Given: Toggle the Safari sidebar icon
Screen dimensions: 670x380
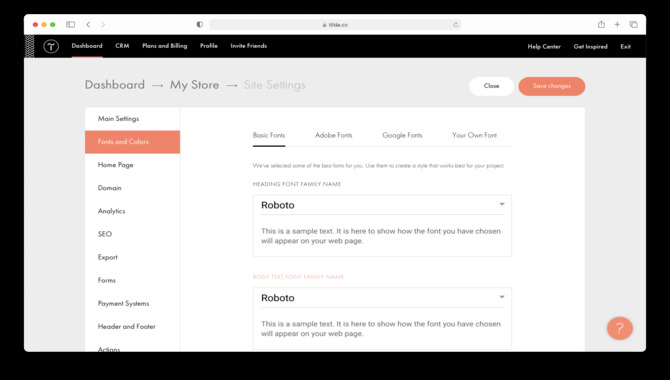Looking at the screenshot, I should (x=71, y=24).
